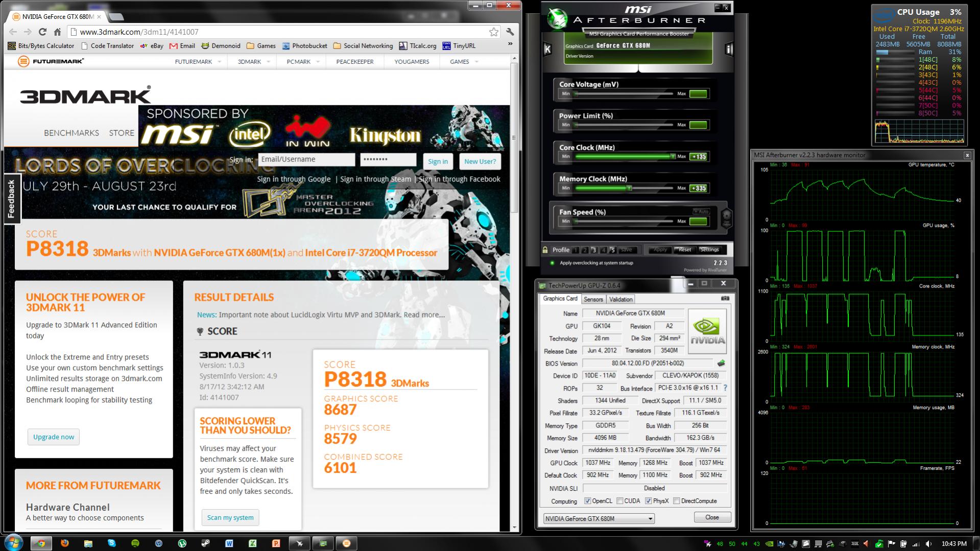Viewport: 980px width, 551px height.
Task: Click the Email/Username input field
Action: tap(306, 159)
